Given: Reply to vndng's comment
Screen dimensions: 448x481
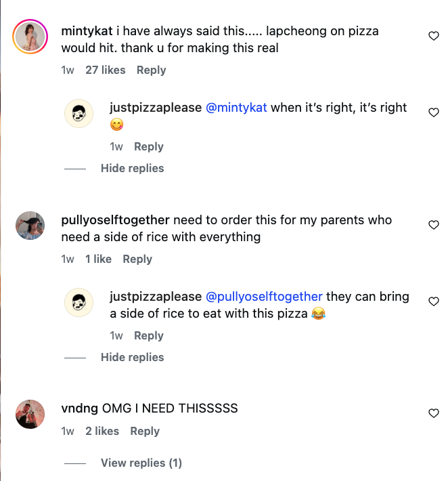Looking at the screenshot, I should pyautogui.click(x=145, y=431).
